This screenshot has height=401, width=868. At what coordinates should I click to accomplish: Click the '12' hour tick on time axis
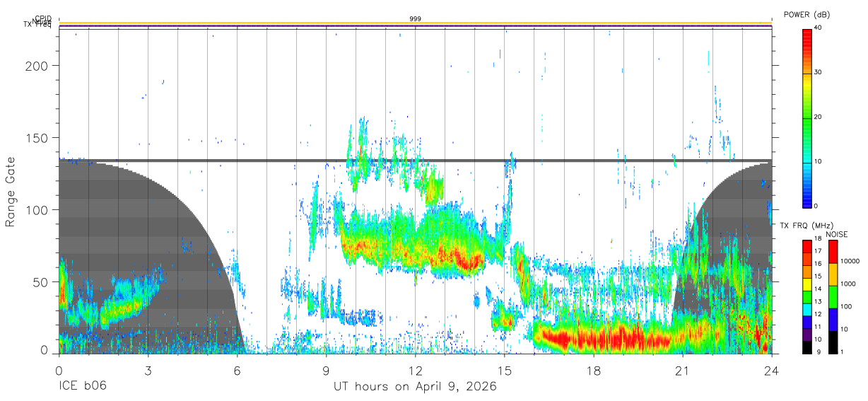click(416, 370)
